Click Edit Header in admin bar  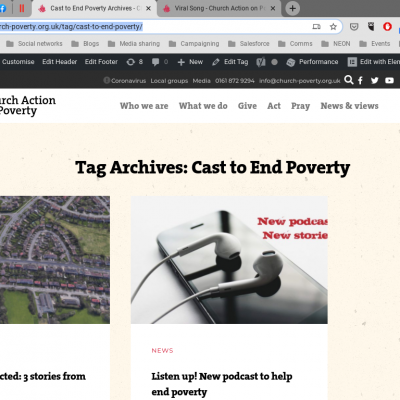[59, 62]
